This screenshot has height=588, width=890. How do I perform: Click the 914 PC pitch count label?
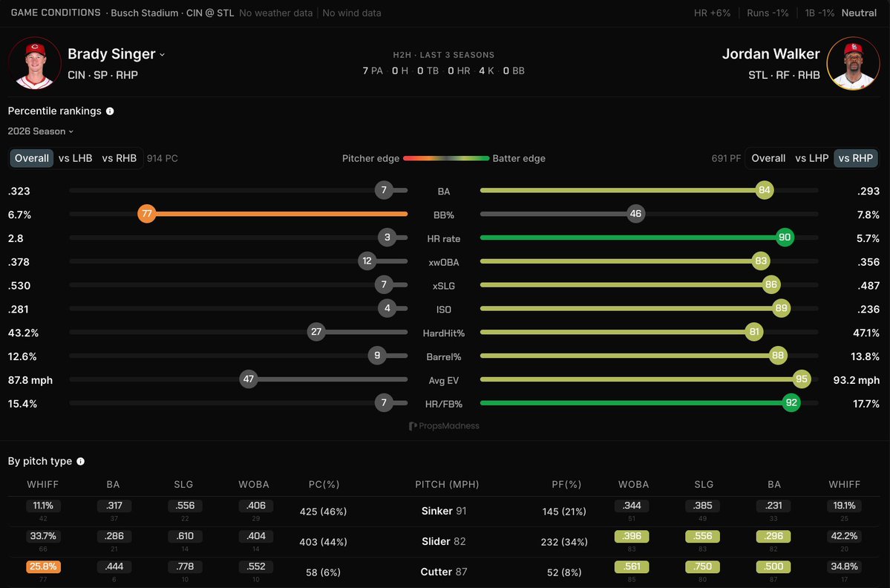(x=163, y=158)
